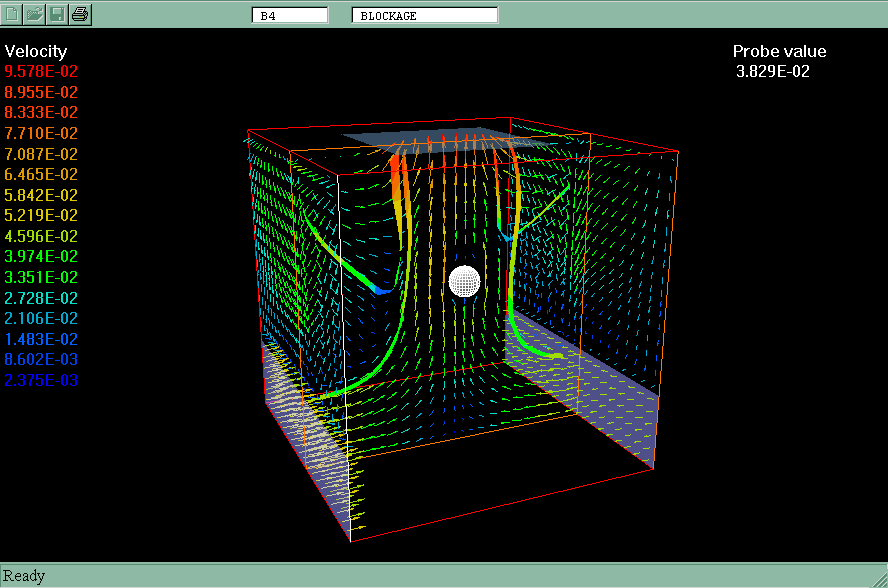
Task: Click the white sphere probe in the viewport
Action: point(464,281)
